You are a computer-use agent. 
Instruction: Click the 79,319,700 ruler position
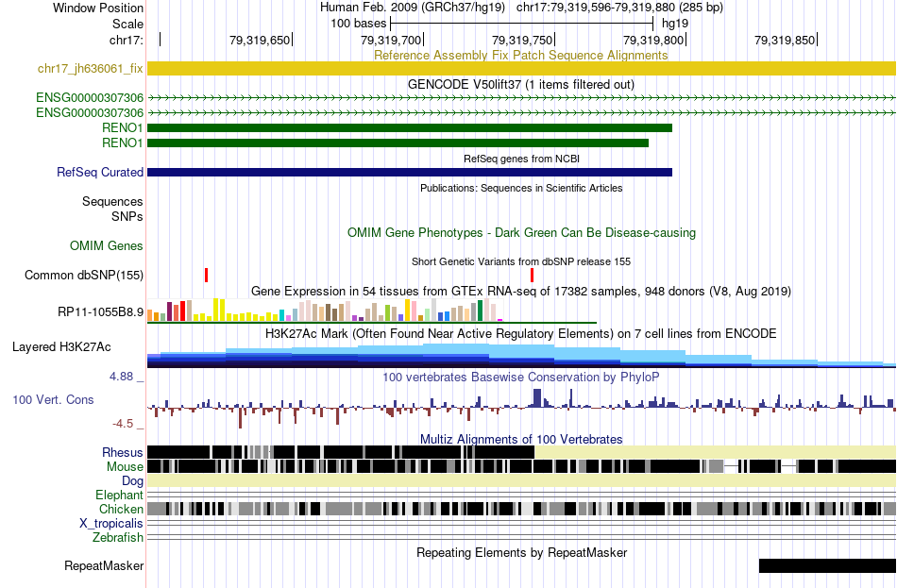(x=391, y=40)
